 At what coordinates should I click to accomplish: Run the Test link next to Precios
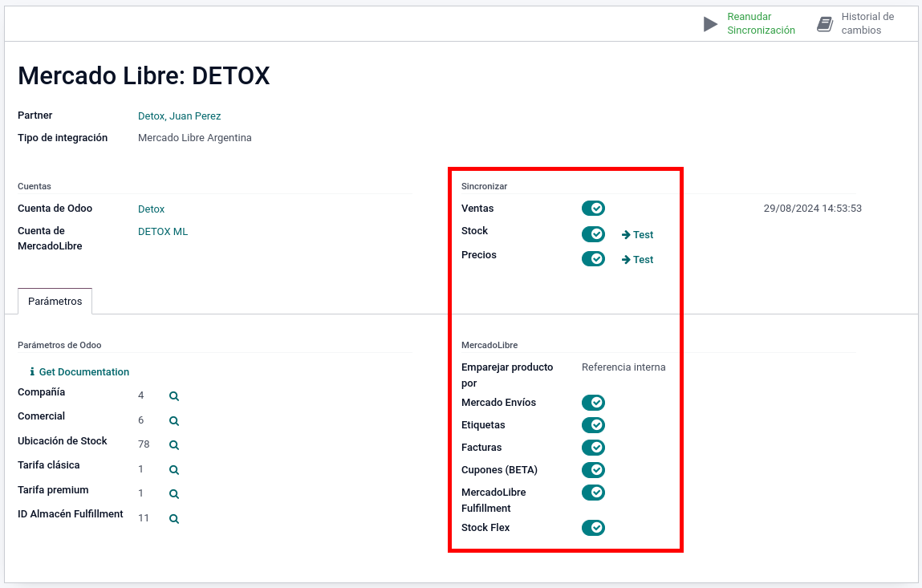[637, 259]
